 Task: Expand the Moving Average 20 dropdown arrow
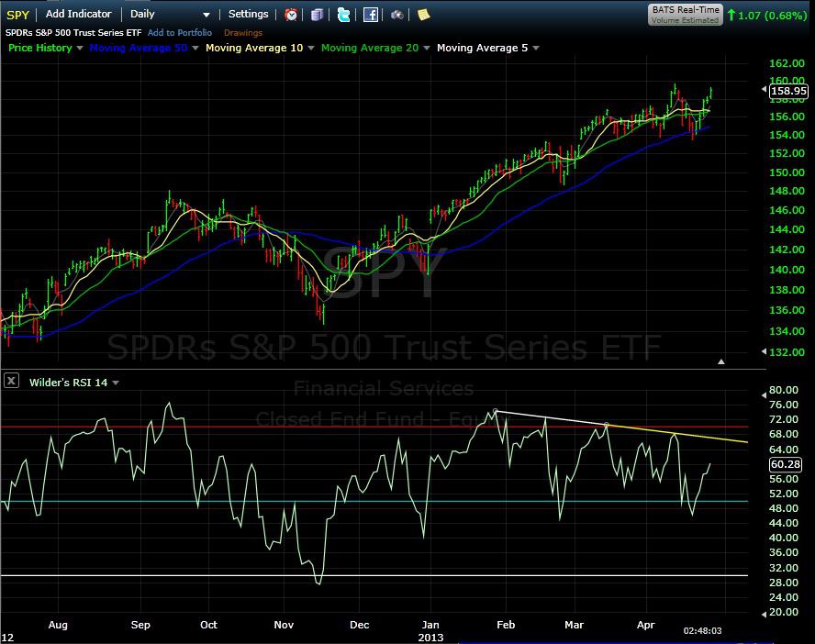(426, 48)
